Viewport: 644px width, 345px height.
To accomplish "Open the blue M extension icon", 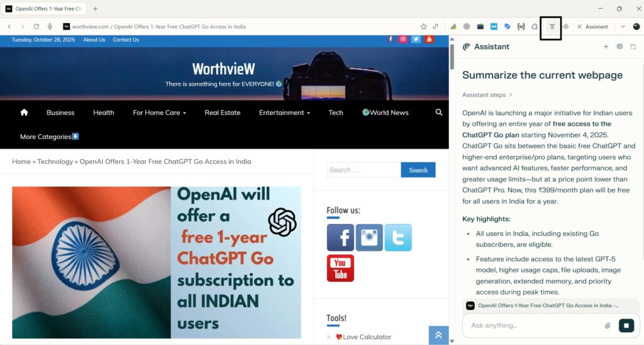I will pos(494,26).
